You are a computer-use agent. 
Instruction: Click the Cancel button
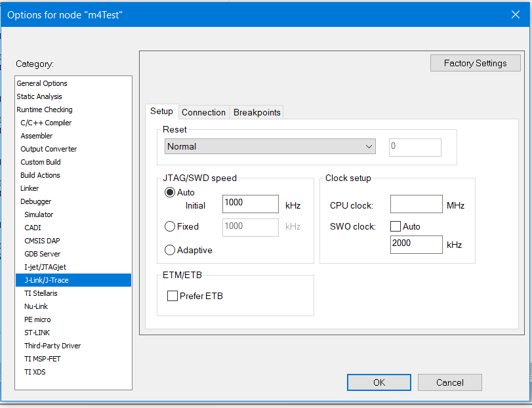pyautogui.click(x=450, y=382)
